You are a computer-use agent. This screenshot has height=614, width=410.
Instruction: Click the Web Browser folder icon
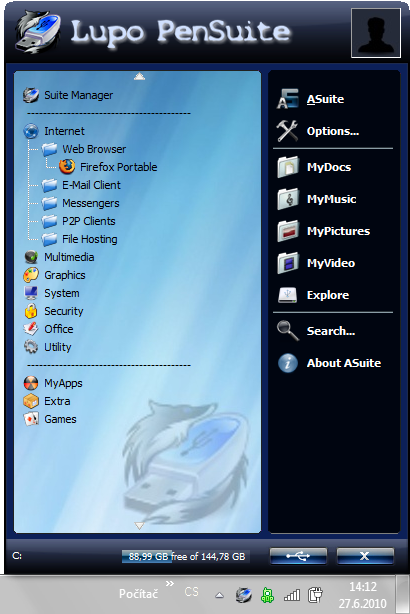tap(49, 149)
